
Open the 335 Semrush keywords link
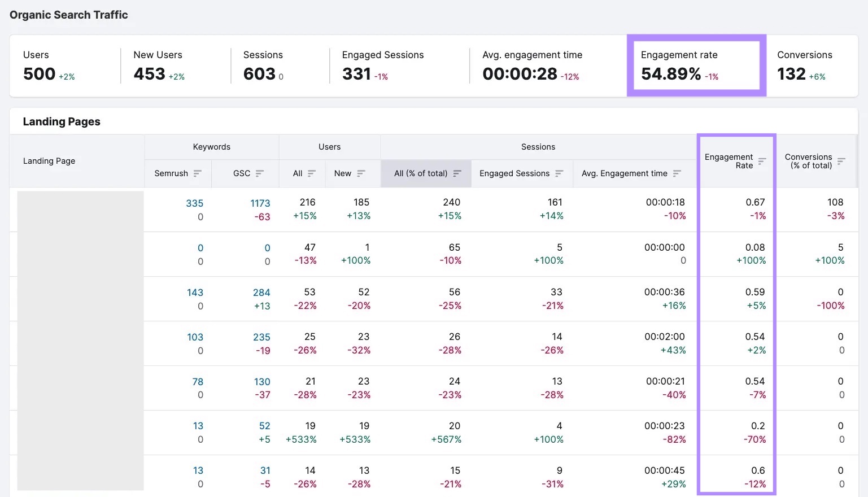(x=195, y=203)
